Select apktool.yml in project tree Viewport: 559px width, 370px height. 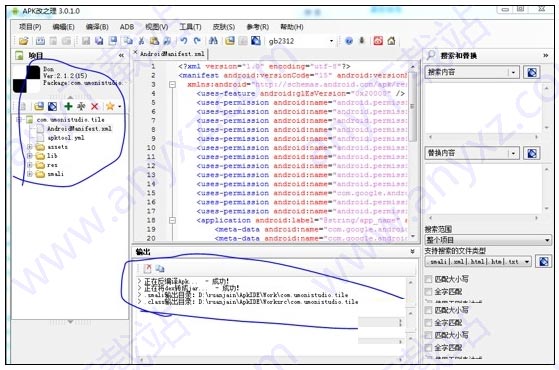(x=66, y=138)
